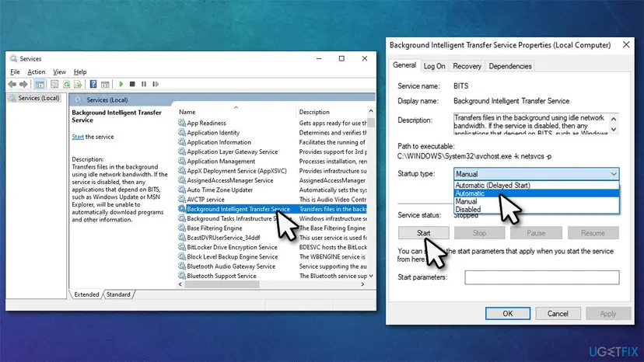Open the Help toolbar icon in Services

tap(93, 84)
